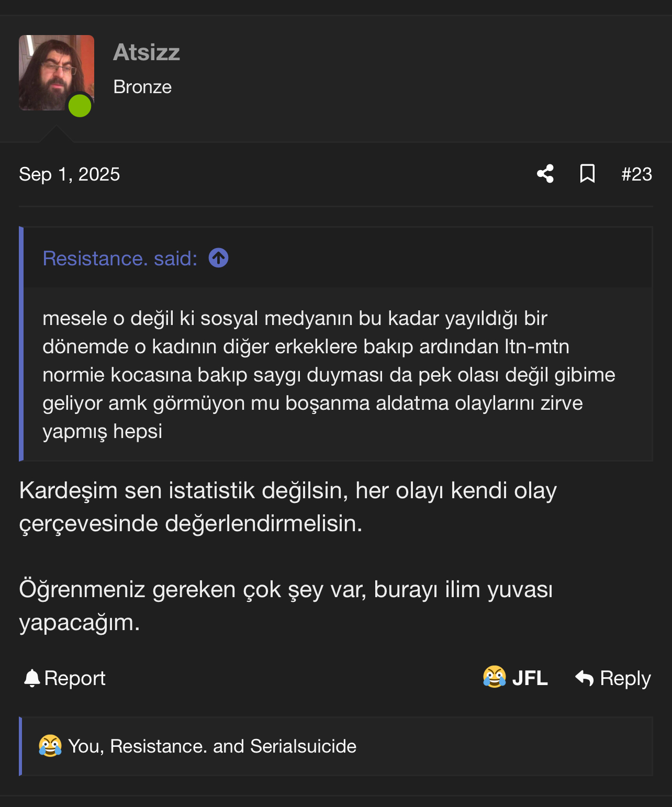The height and width of the screenshot is (807, 672).
Task: Click the bell icon beside Report
Action: point(32,678)
